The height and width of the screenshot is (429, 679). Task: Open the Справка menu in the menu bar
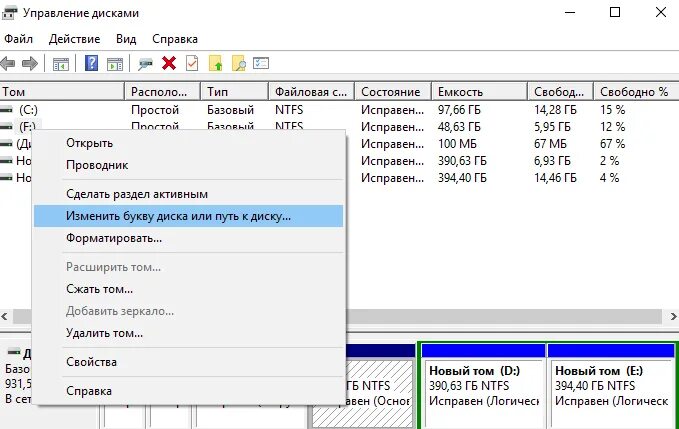[x=175, y=39]
